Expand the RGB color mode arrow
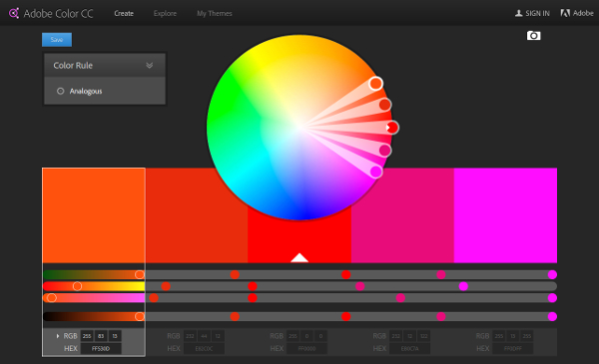This screenshot has height=364, width=599. (x=58, y=336)
